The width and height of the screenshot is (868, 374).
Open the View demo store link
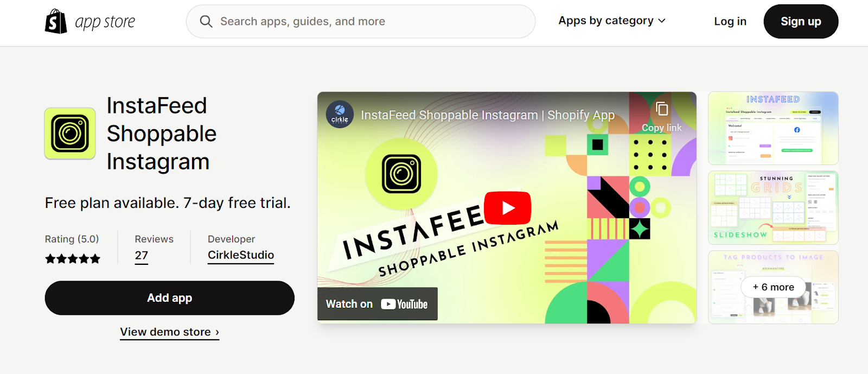pos(170,332)
